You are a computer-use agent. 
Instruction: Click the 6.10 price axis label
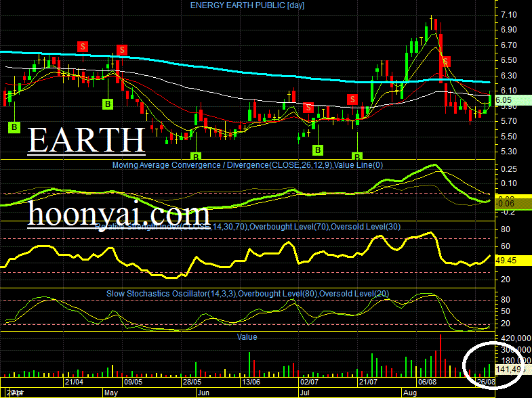pyautogui.click(x=508, y=91)
